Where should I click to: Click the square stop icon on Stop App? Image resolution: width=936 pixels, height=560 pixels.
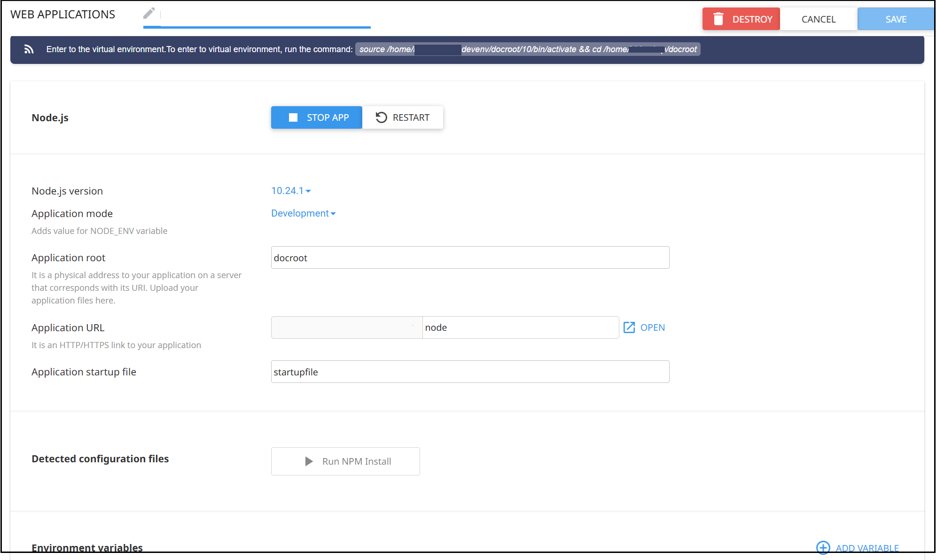click(293, 117)
